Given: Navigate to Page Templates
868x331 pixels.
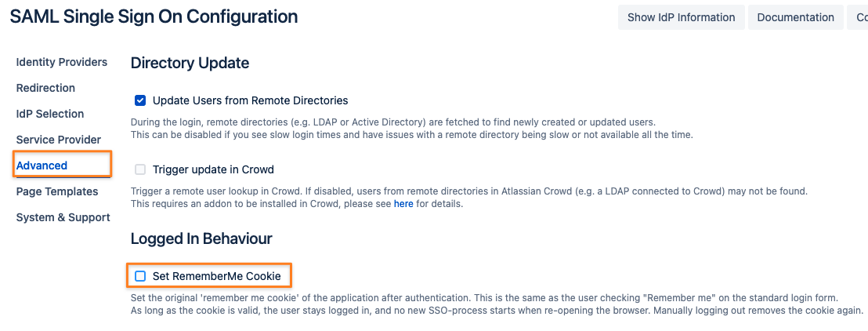Looking at the screenshot, I should pos(57,191).
